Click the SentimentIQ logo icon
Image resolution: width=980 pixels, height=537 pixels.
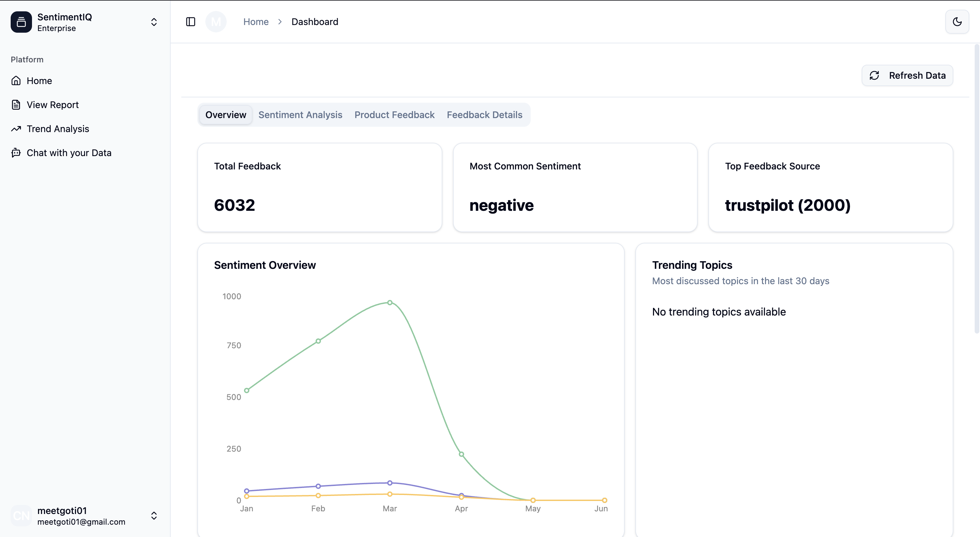pos(21,22)
